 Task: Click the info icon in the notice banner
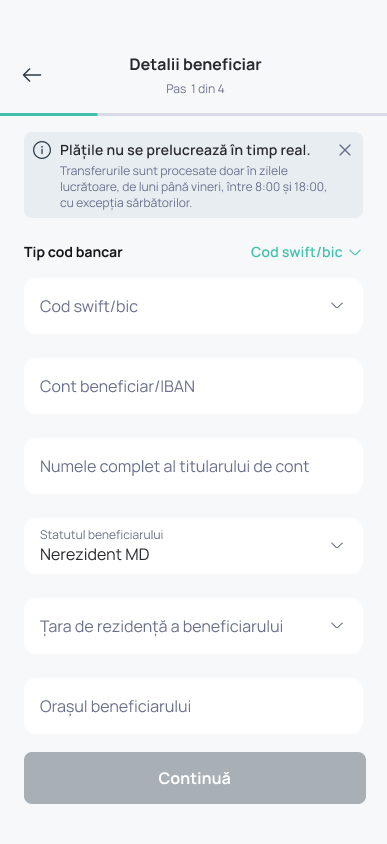coord(42,150)
